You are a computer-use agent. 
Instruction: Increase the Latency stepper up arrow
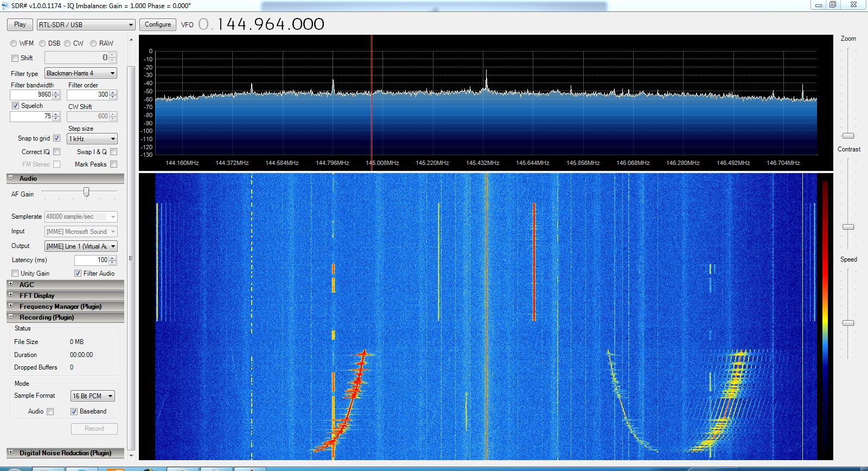[113, 258]
